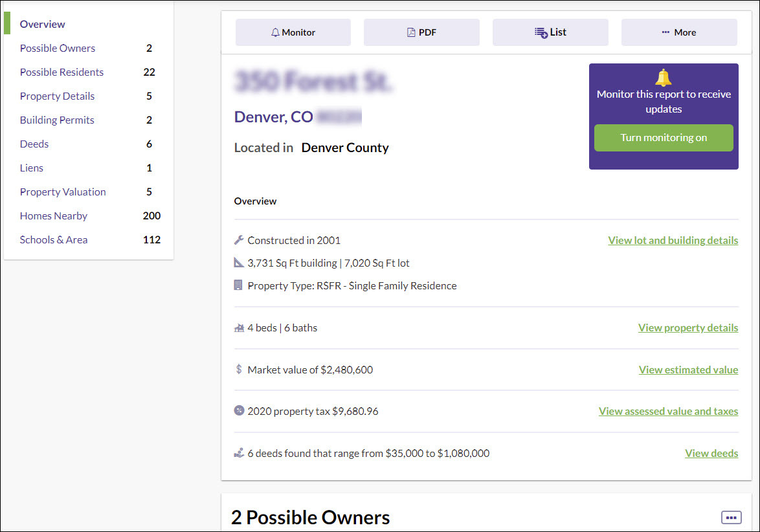Viewport: 760px width, 532px height.
Task: Click 'Monitor this report to receive updates' text
Action: pos(664,102)
